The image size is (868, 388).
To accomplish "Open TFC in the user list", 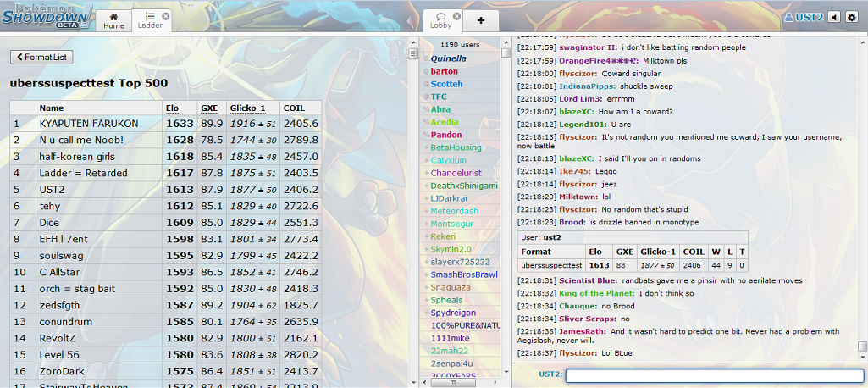I will [439, 97].
